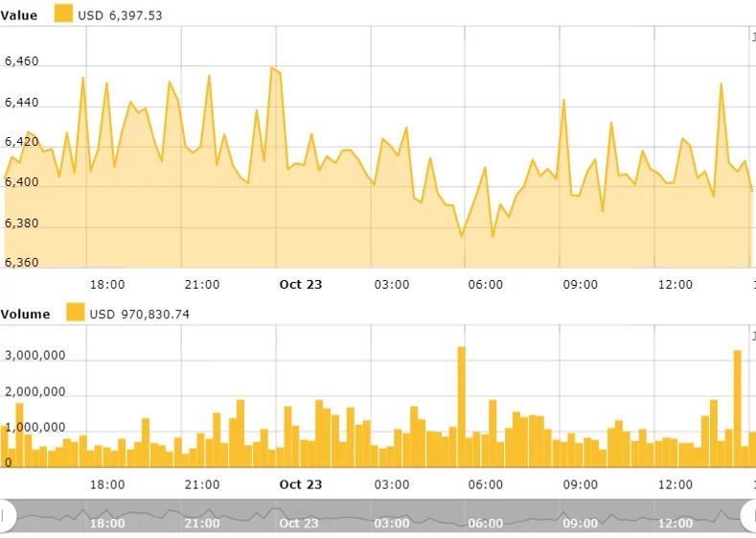
Task: Click the 03:00 label under the value chart
Action: [x=392, y=284]
